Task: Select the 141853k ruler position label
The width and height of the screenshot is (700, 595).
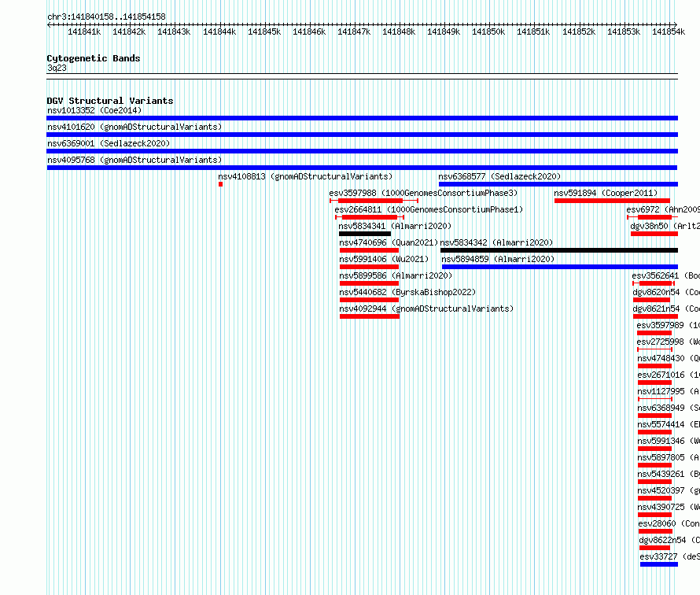Action: [x=624, y=31]
